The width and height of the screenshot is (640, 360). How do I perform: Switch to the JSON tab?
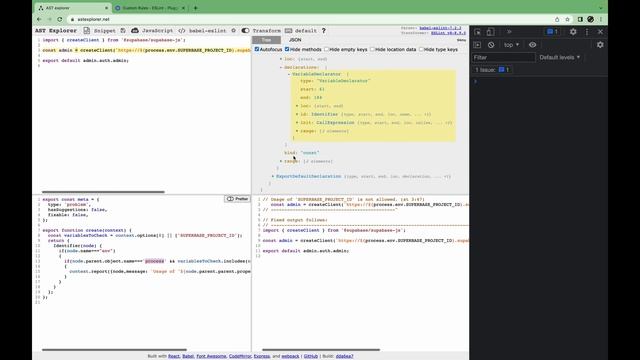coord(295,40)
